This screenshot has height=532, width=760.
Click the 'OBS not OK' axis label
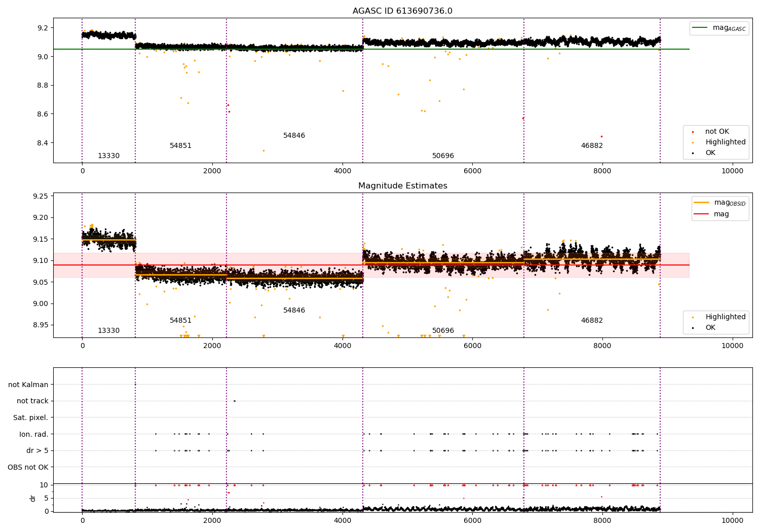point(28,468)
